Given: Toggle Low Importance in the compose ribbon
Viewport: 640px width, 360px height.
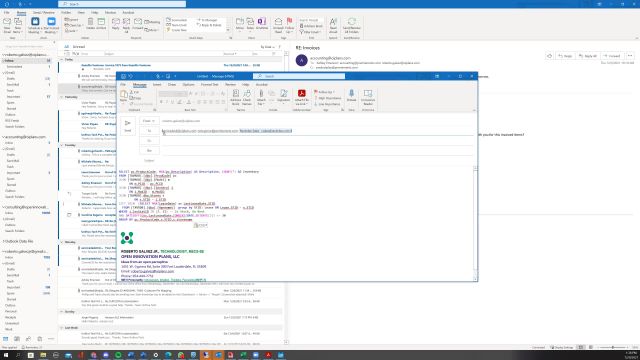Looking at the screenshot, I should [x=327, y=104].
